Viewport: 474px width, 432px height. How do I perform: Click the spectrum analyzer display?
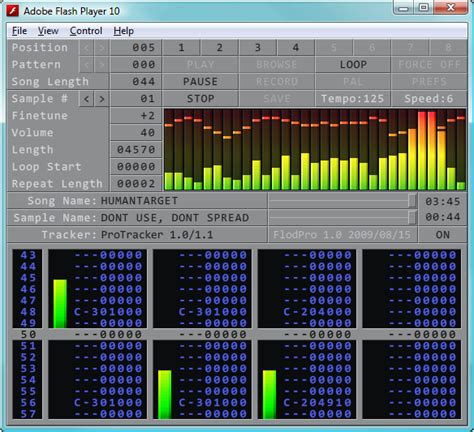click(x=315, y=150)
